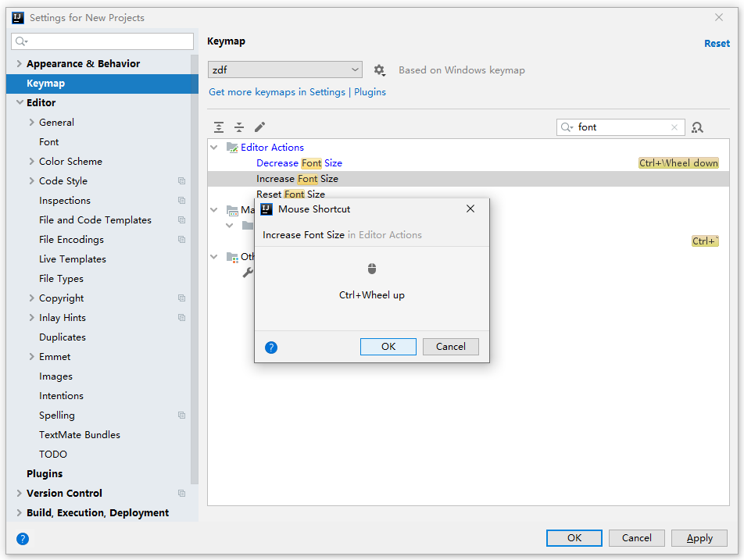This screenshot has height=560, width=744.
Task: Click help icon in Mouse Shortcut dialog
Action: coord(271,348)
